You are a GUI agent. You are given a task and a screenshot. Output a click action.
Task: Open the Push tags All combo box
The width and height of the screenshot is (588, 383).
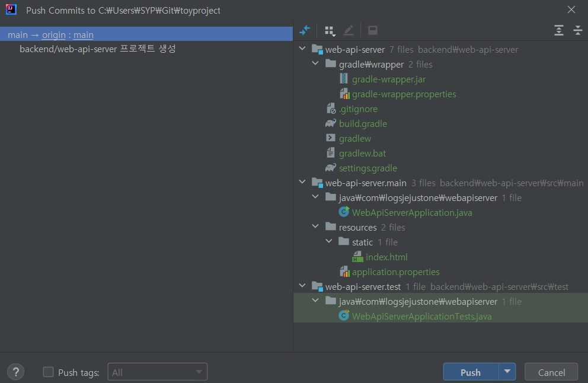158,372
